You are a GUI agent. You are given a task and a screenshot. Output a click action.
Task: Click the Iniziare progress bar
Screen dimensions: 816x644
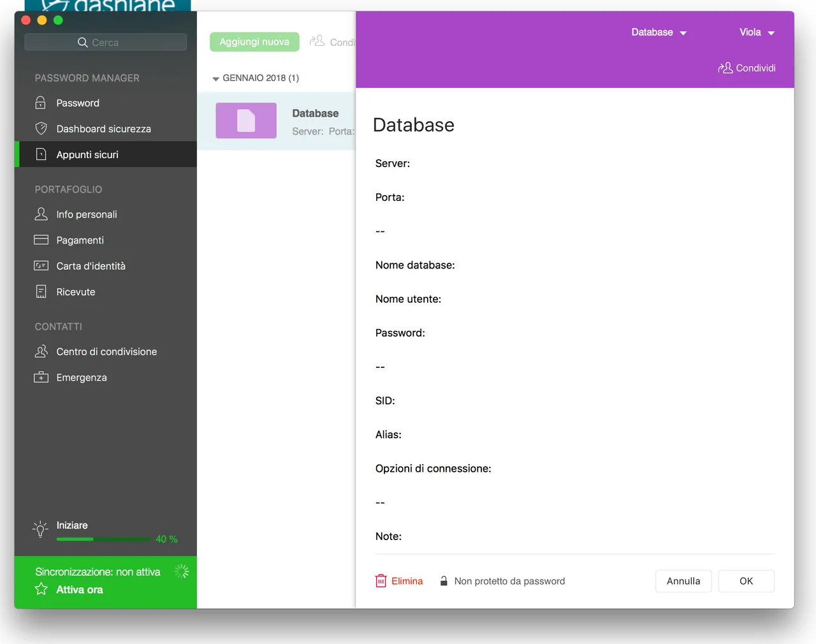coord(103,539)
